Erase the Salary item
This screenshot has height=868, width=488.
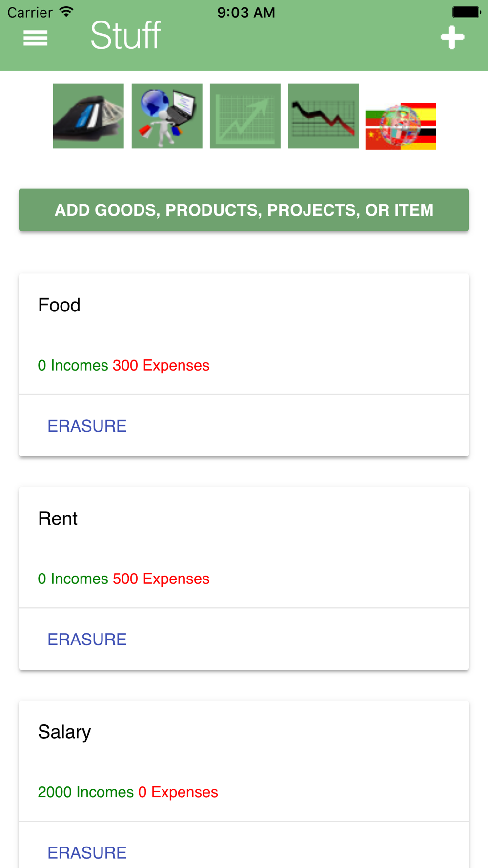[87, 852]
